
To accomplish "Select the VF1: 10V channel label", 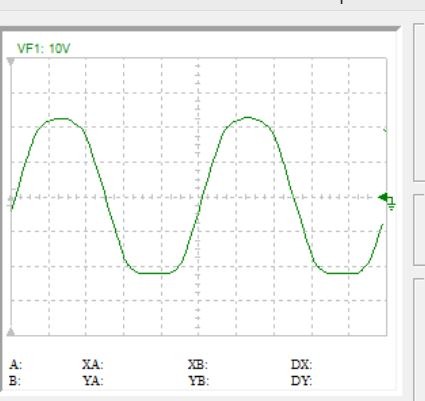I will coord(44,49).
